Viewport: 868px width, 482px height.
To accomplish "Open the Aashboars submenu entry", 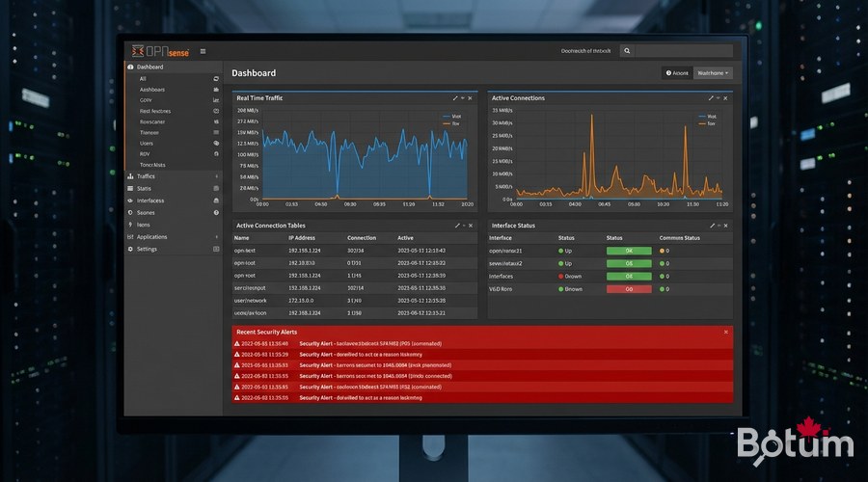I will click(152, 90).
